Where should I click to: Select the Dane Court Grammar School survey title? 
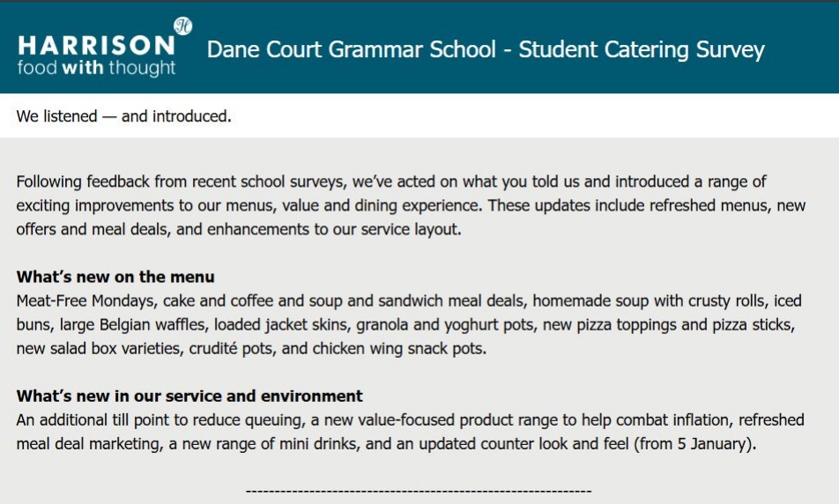click(x=485, y=49)
